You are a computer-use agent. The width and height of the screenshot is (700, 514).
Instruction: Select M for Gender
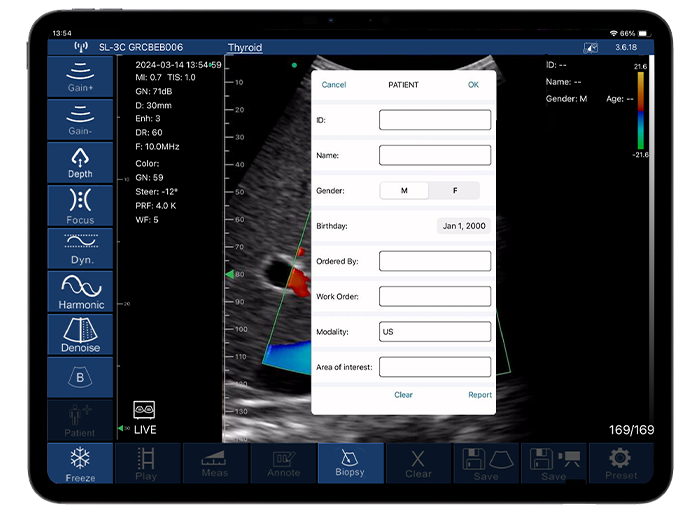coord(404,190)
